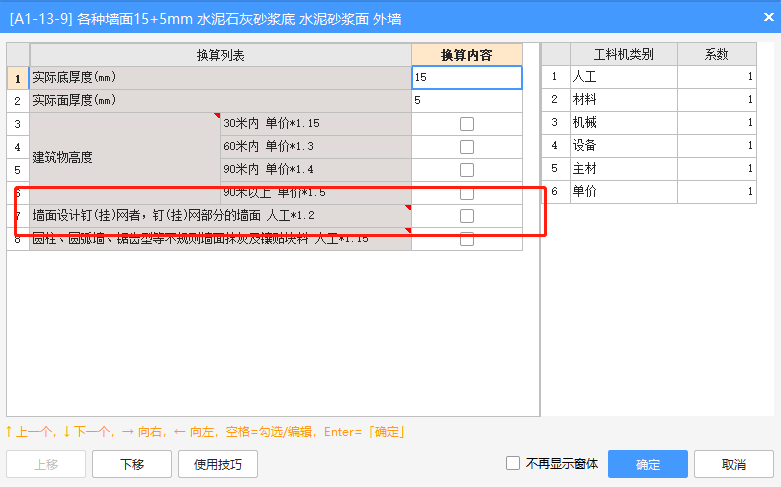Click the 换算内容 column header

point(467,55)
